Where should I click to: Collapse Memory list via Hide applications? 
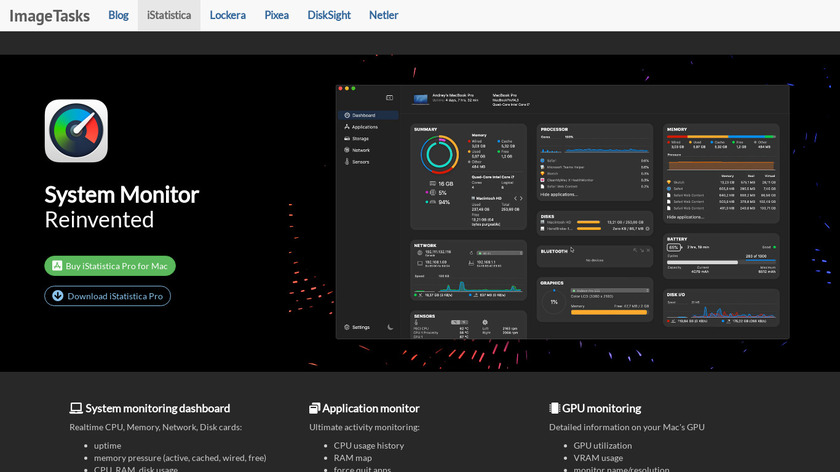[x=686, y=216]
